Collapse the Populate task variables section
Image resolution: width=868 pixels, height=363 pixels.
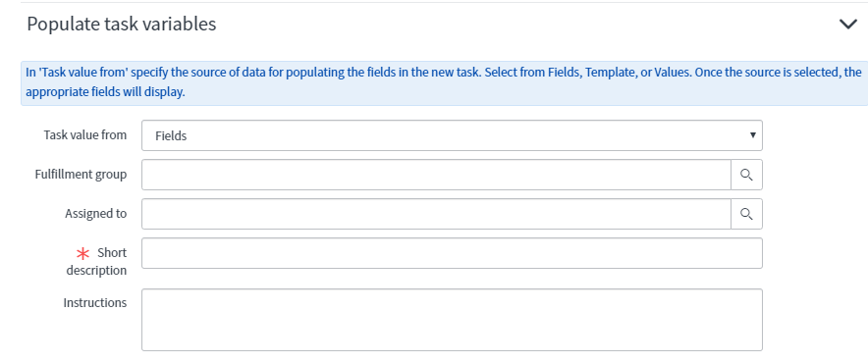(x=848, y=25)
